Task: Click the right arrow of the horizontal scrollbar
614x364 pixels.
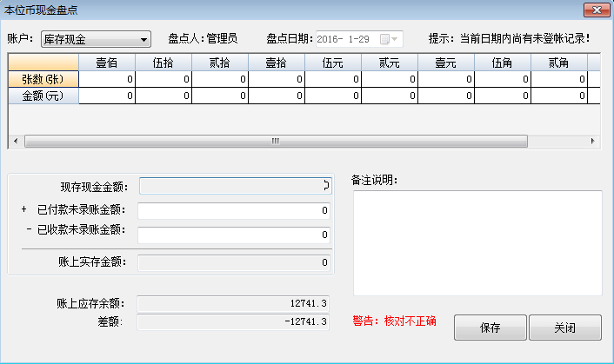Action: (593, 141)
